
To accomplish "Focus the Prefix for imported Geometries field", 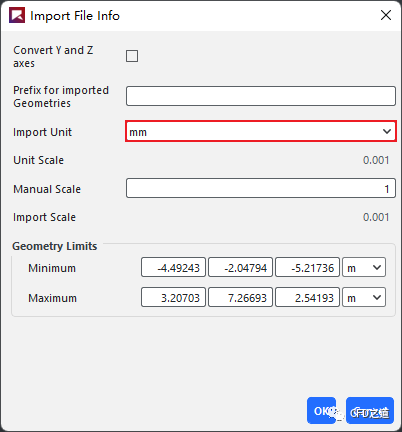I will click(261, 96).
